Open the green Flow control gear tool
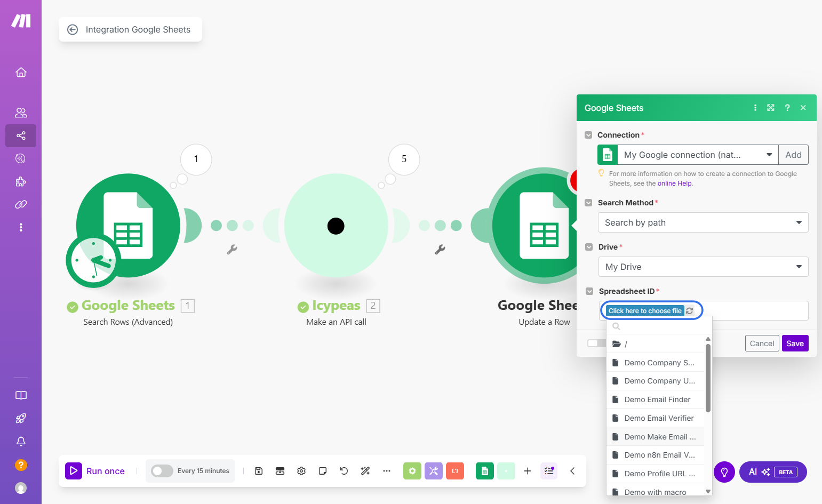The height and width of the screenshot is (504, 822). tap(412, 471)
